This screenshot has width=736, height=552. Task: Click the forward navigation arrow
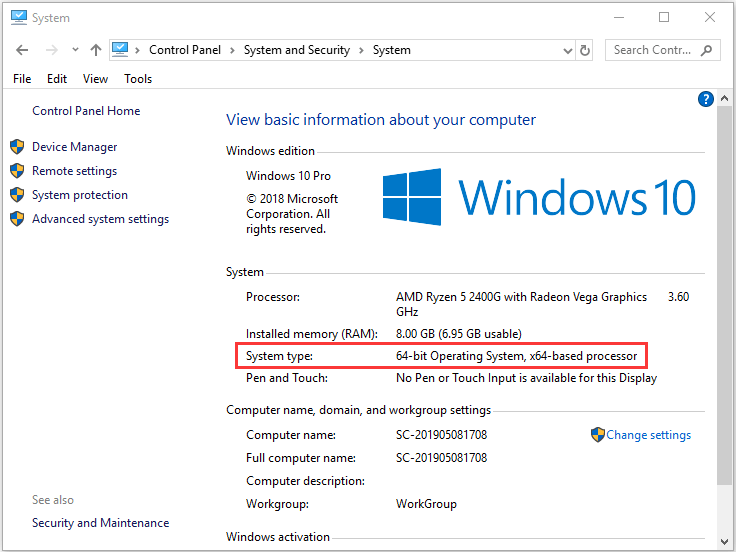pyautogui.click(x=52, y=50)
